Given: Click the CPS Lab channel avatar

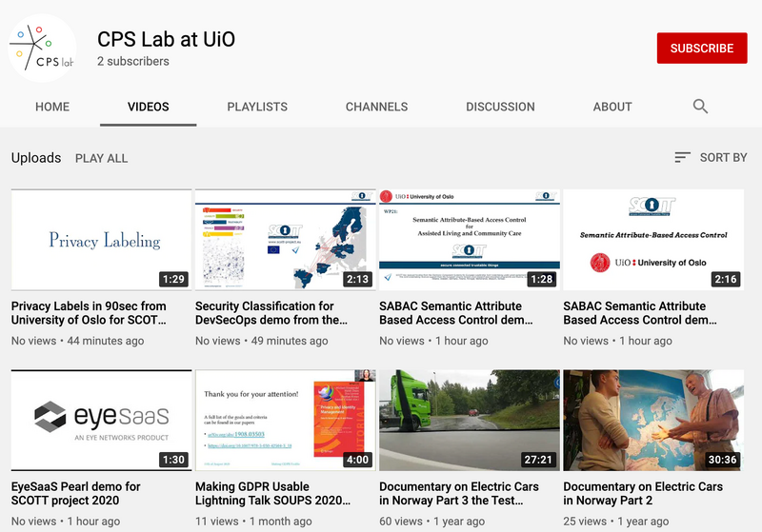Looking at the screenshot, I should pyautogui.click(x=42, y=48).
